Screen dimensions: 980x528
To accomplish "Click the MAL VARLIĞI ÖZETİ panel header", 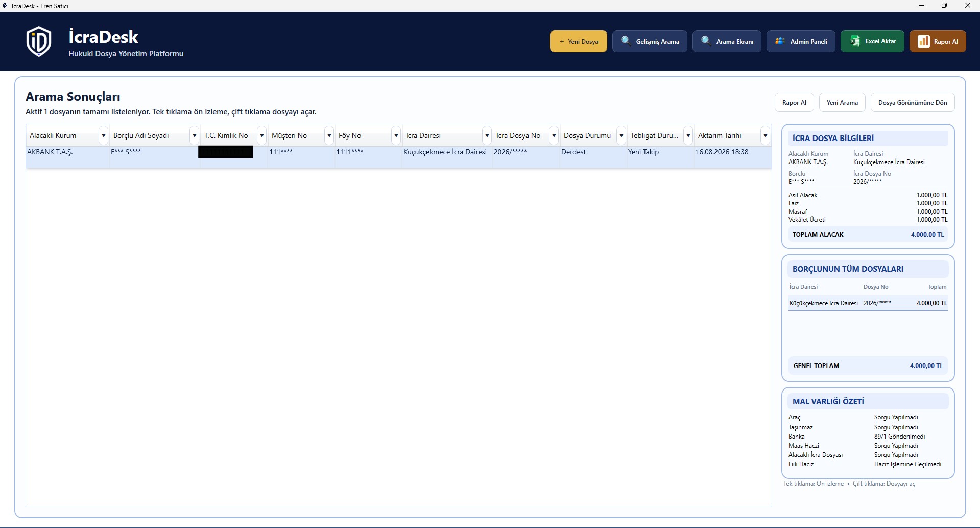I will pos(868,401).
